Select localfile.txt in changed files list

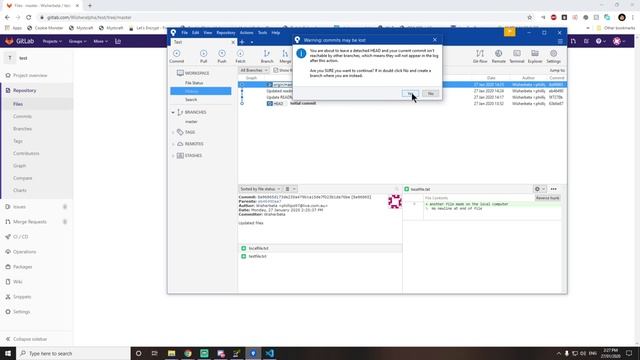pos(320,248)
